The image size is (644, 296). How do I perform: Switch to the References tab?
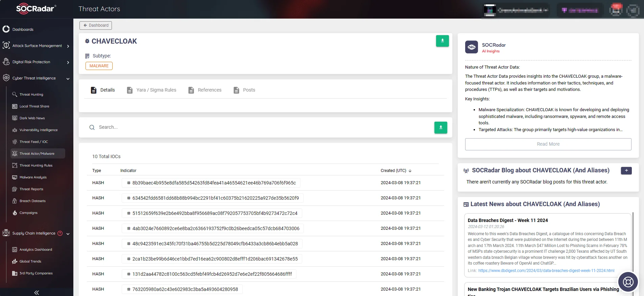205,90
